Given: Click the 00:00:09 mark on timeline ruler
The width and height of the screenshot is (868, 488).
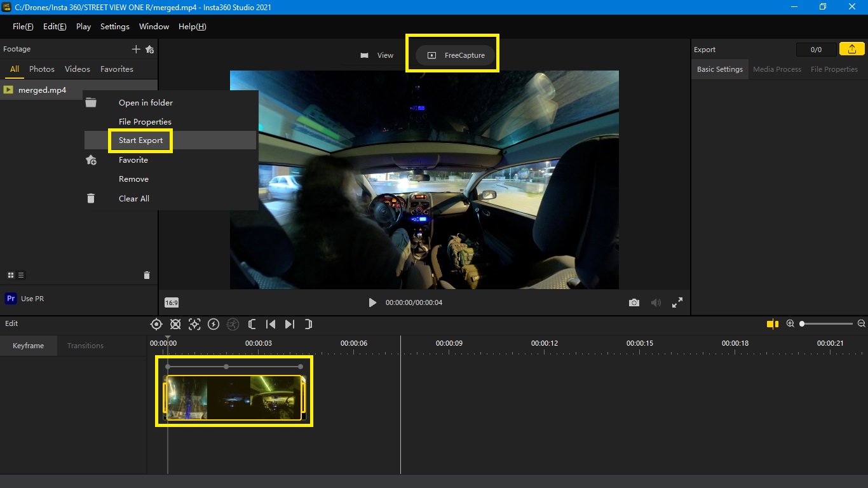Looking at the screenshot, I should tap(449, 343).
